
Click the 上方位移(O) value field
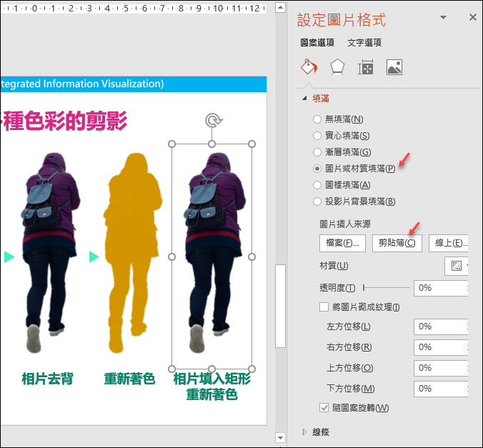point(441,368)
